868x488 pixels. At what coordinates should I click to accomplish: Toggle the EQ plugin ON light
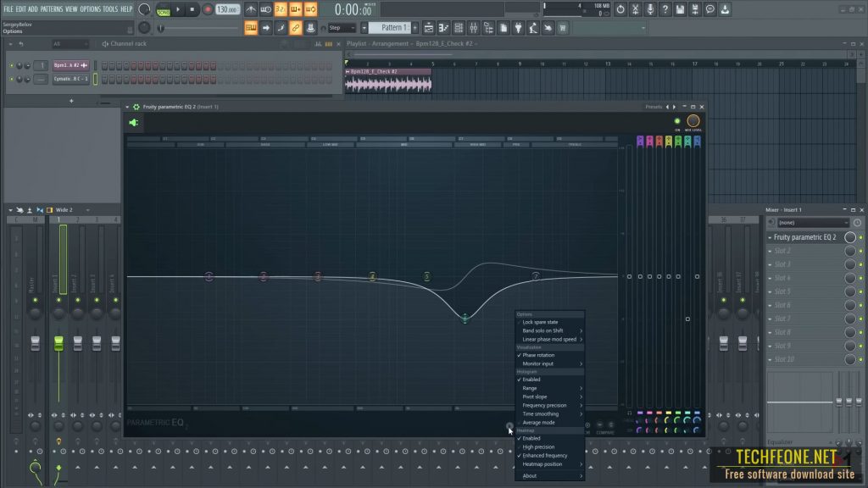tap(677, 121)
